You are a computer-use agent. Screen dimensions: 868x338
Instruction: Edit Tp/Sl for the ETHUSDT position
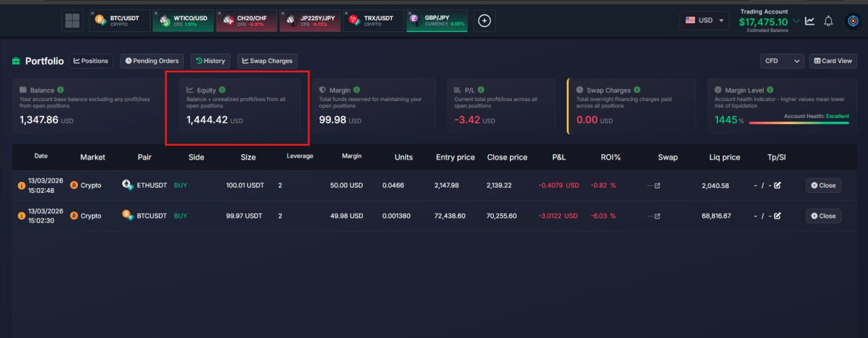point(777,185)
